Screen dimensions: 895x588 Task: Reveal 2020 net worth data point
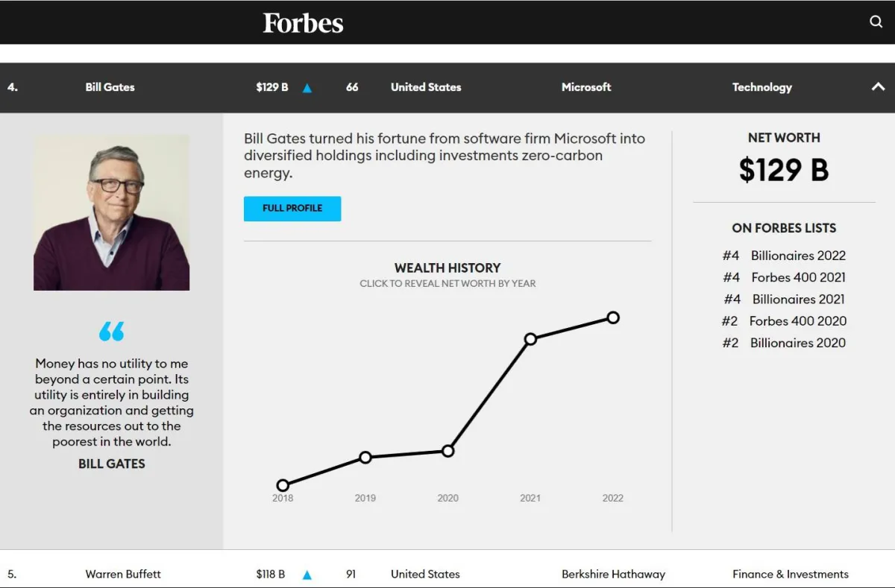[x=448, y=451]
